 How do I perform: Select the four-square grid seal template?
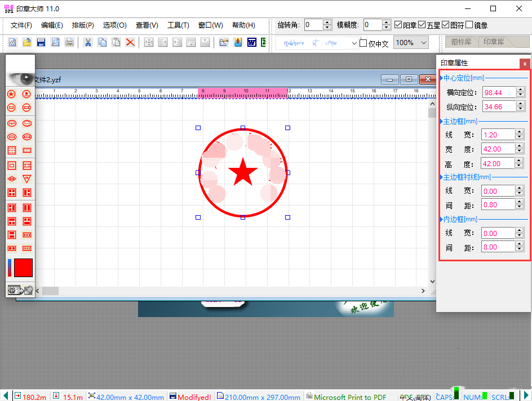tap(11, 193)
